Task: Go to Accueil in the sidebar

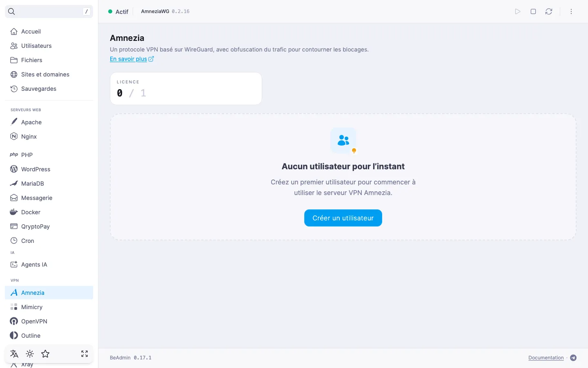Action: pyautogui.click(x=49, y=31)
